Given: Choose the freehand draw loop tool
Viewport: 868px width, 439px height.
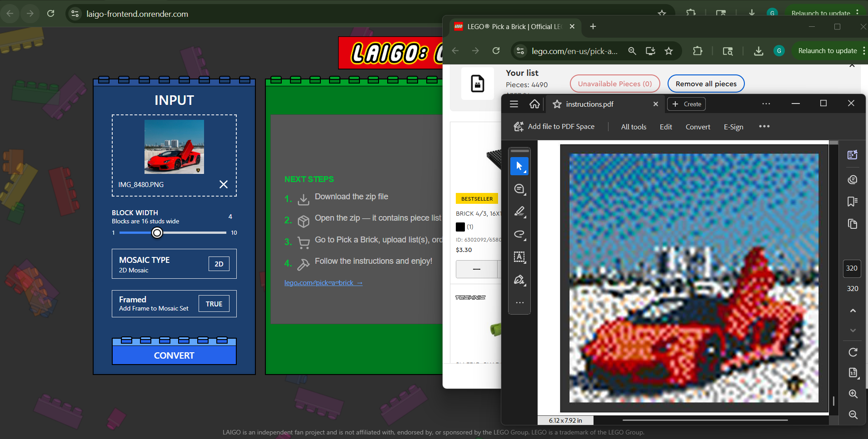Looking at the screenshot, I should pos(519,234).
